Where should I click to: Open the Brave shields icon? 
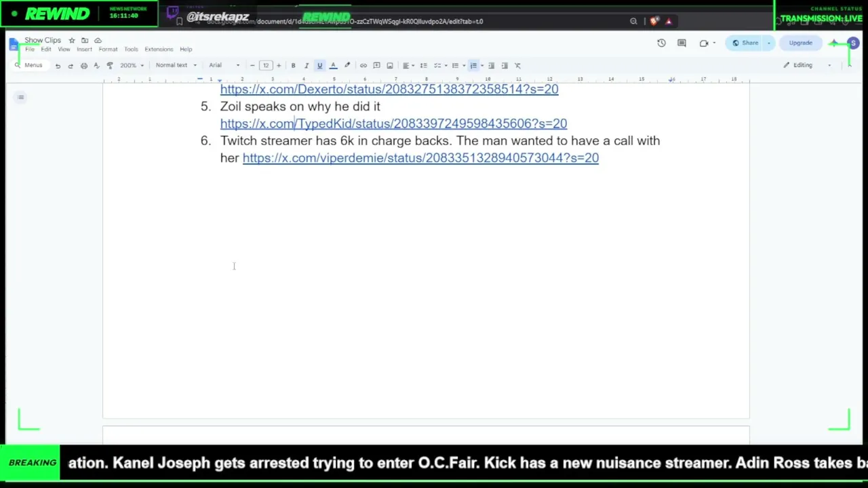pyautogui.click(x=654, y=22)
